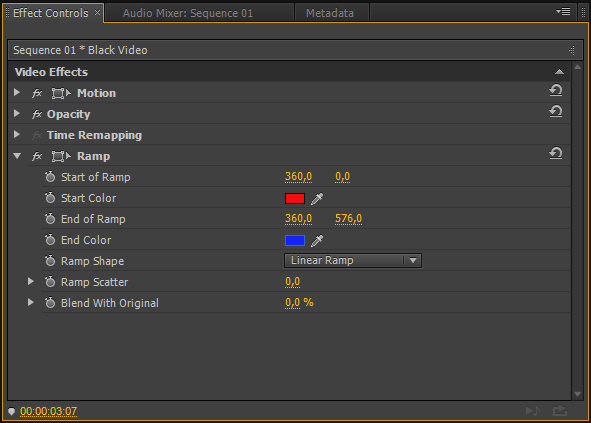Collapse the Ramp effect properties
Viewport: 591px width, 423px height.
(17, 156)
